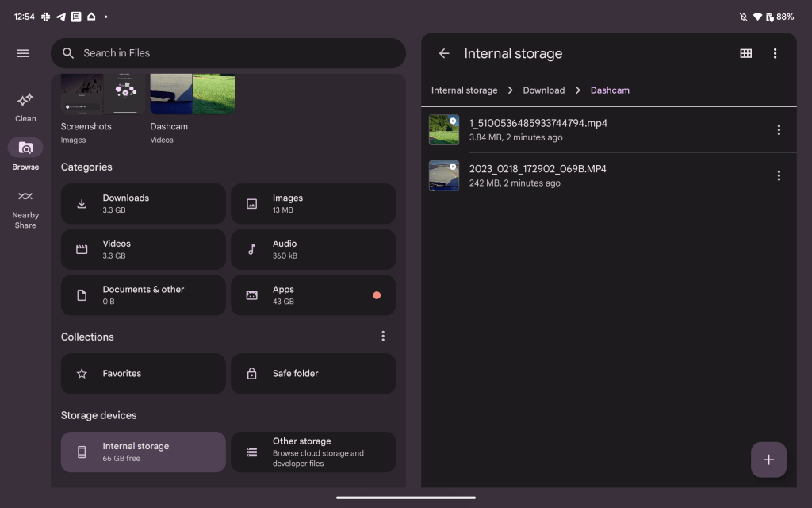
Task: Open Other storage for cloud files
Action: (x=313, y=452)
